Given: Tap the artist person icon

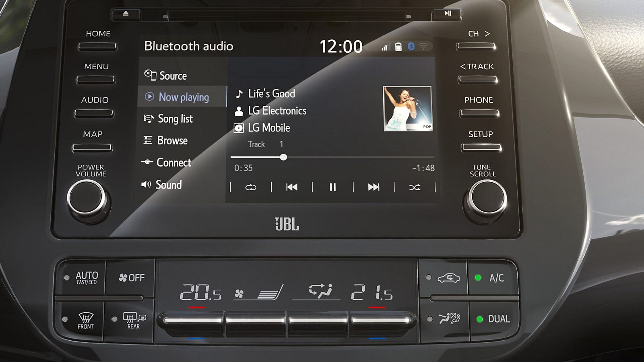Looking at the screenshot, I should coord(239,111).
